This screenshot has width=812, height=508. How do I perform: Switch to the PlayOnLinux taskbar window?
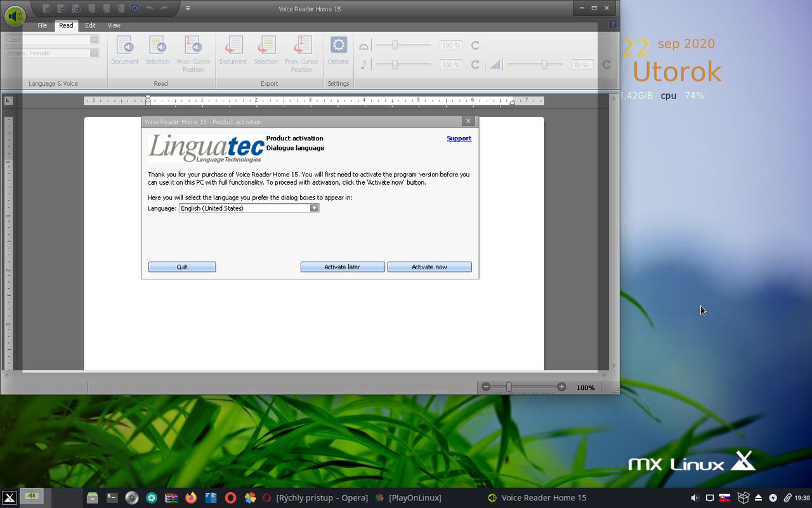point(409,498)
